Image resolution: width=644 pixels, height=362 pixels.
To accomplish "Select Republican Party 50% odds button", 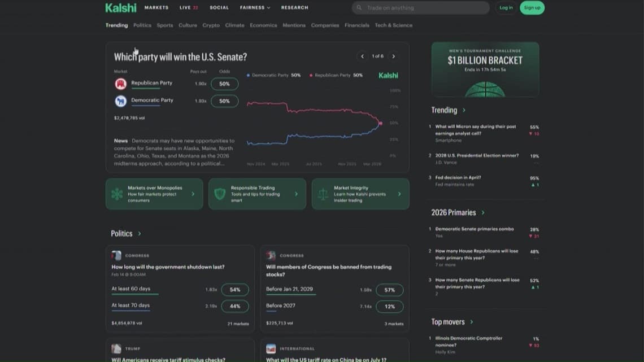I will coord(224,84).
